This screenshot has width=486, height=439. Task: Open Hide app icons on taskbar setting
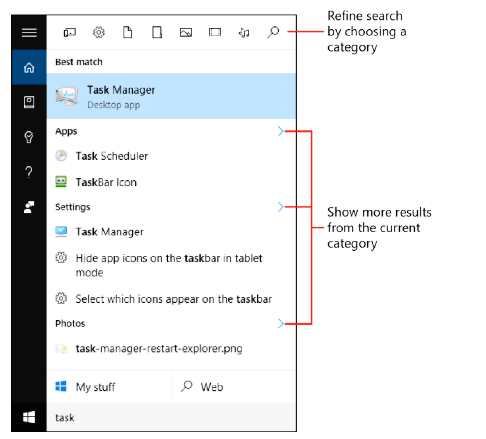pos(171,265)
